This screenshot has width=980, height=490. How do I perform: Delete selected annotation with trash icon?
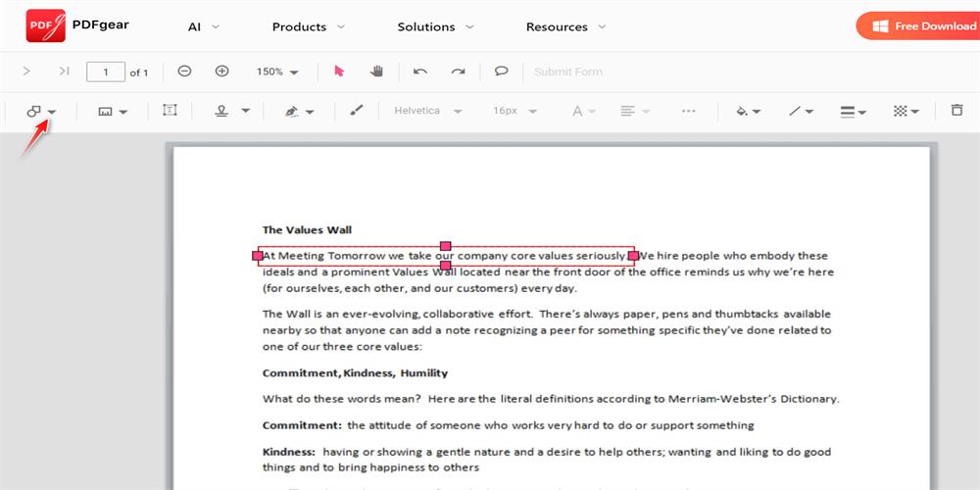point(956,111)
